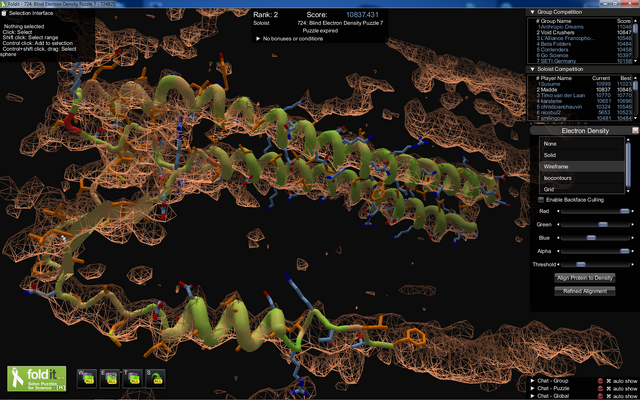Click the Red slider right arrow
The image size is (640, 400).
(x=633, y=211)
